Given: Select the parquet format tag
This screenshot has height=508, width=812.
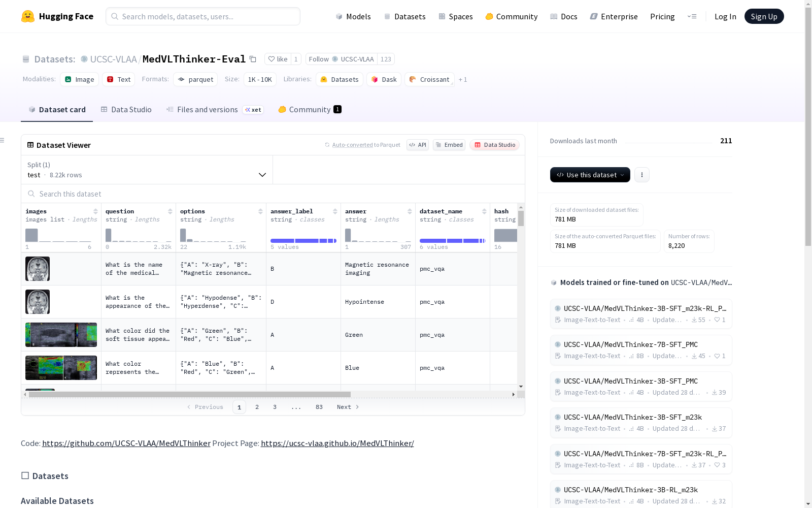Looking at the screenshot, I should 195,79.
